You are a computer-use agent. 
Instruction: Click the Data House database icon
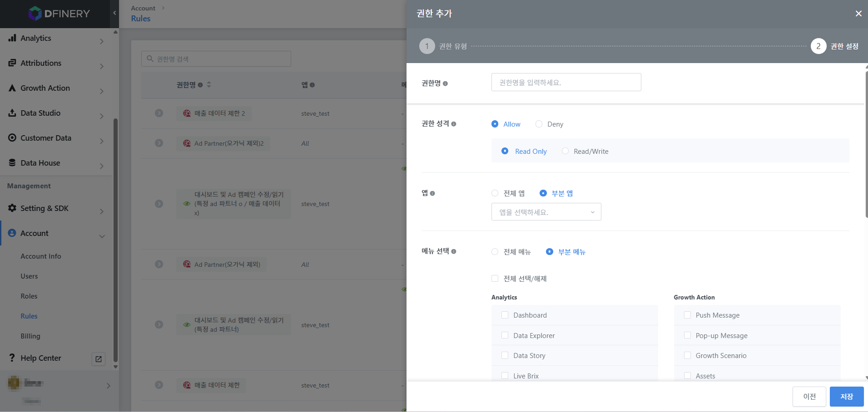(x=12, y=163)
